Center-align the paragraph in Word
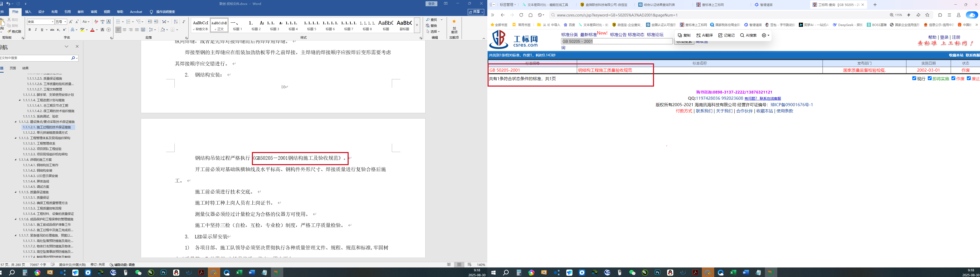Screen dimensions: 980x277 (125, 30)
